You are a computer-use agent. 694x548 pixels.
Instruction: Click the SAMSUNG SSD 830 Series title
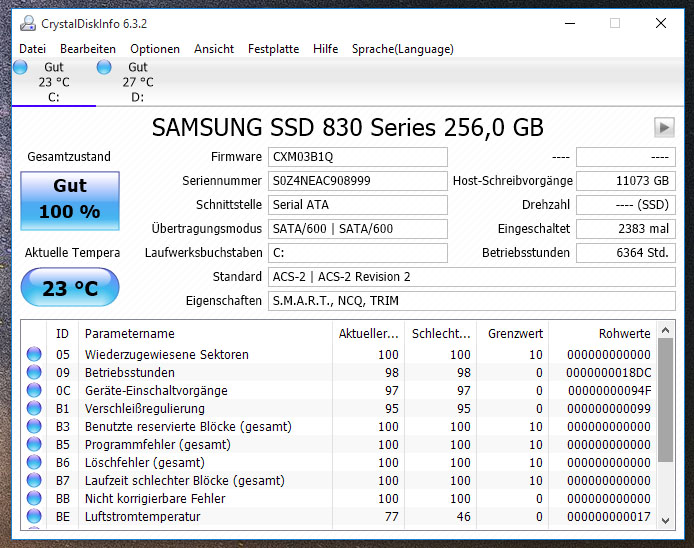[x=347, y=127]
